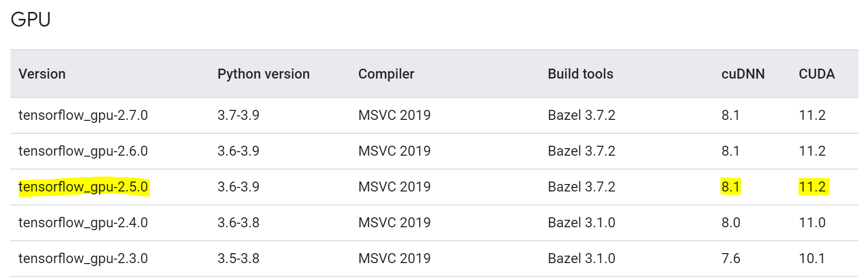Click the Compiler column header
Image resolution: width=868 pixels, height=278 pixels.
pos(386,74)
